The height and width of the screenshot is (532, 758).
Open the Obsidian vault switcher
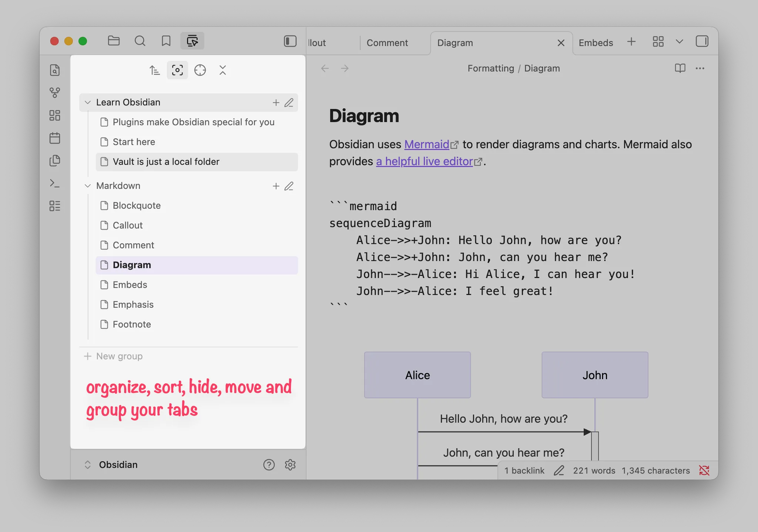pos(111,465)
